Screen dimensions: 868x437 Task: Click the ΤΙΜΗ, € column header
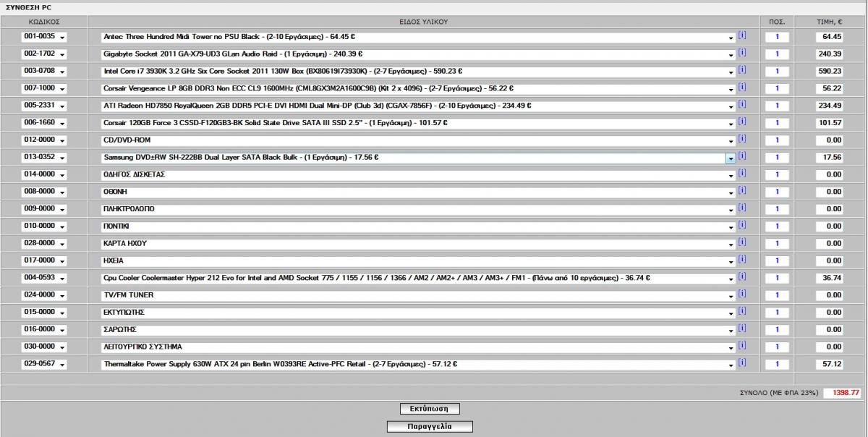[x=829, y=22]
